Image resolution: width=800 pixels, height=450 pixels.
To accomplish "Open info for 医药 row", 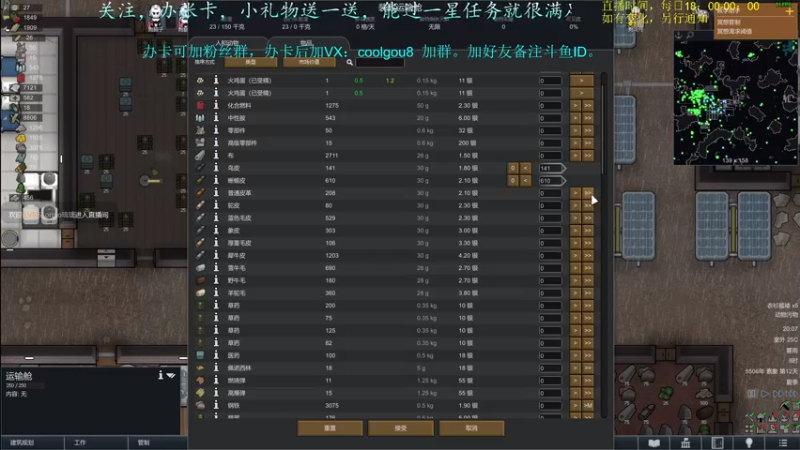I will pyautogui.click(x=216, y=355).
